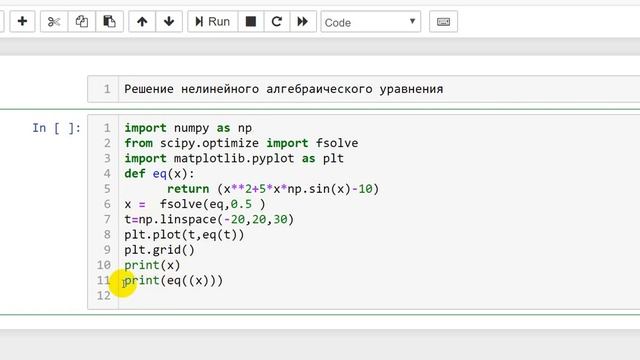Copy the selected cell
The image size is (640, 360).
coord(82,21)
